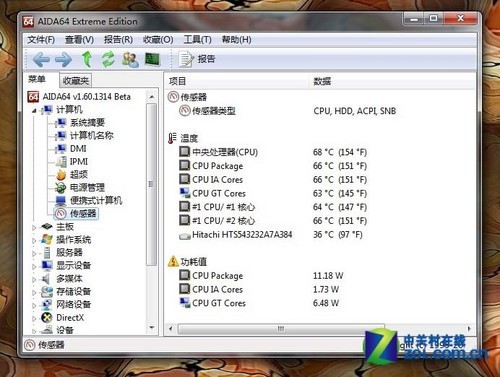Select the #1 CPU/ #2 核心 row
Image resolution: width=500 pixels, height=377 pixels.
[273, 221]
